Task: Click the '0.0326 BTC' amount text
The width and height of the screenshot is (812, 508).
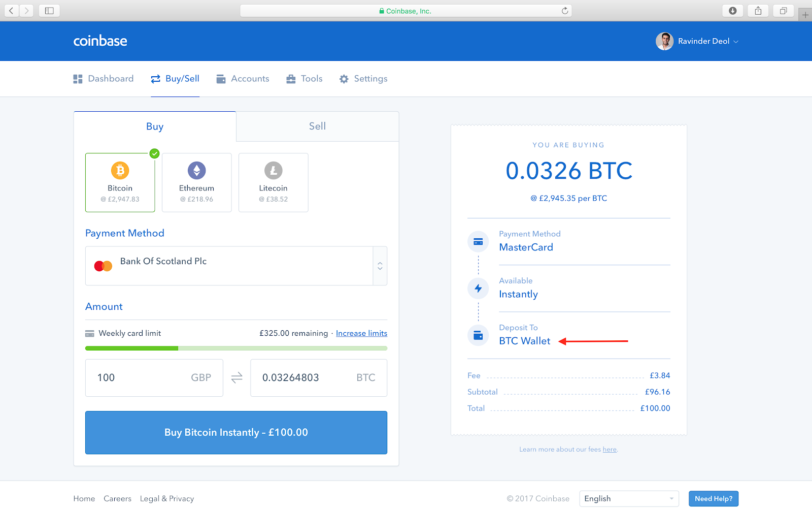Action: [x=569, y=171]
